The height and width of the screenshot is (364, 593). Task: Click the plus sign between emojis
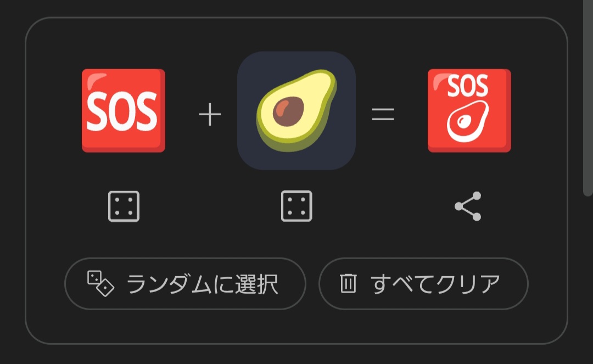210,115
